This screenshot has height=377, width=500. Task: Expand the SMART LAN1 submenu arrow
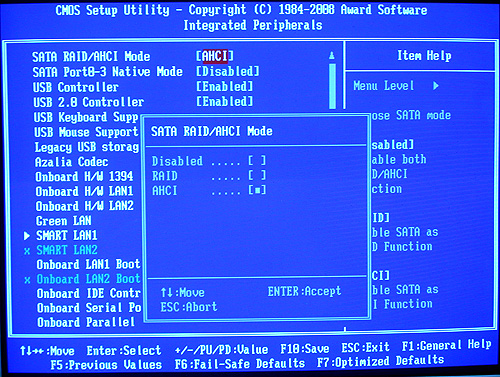[x=27, y=236]
